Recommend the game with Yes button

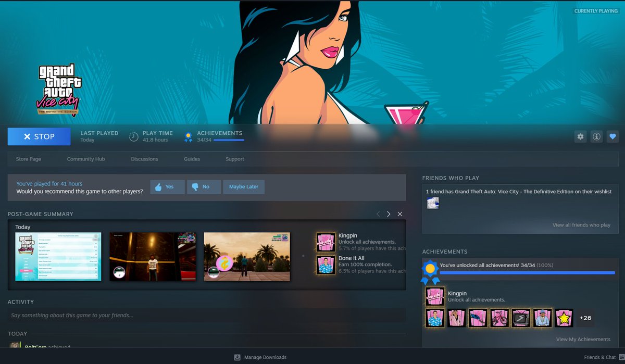(x=167, y=187)
